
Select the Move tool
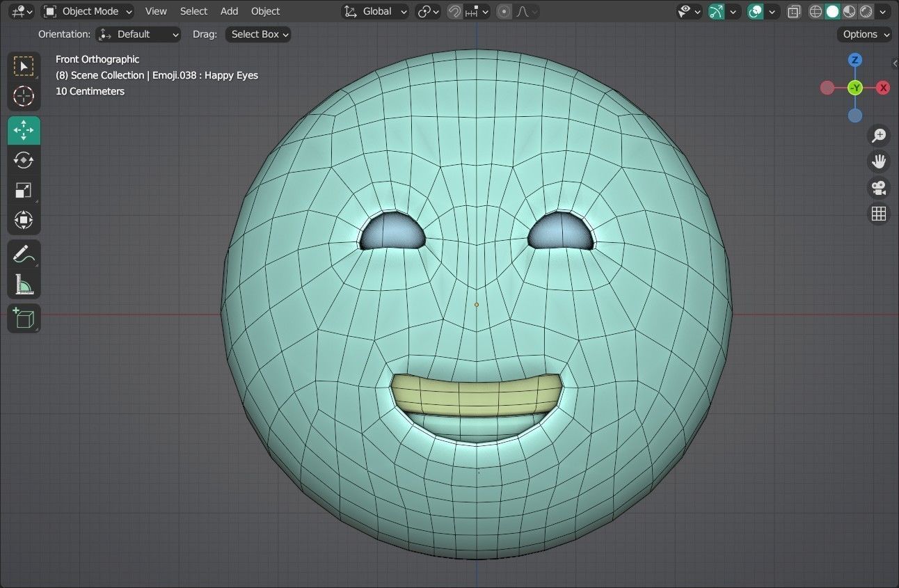tap(24, 130)
